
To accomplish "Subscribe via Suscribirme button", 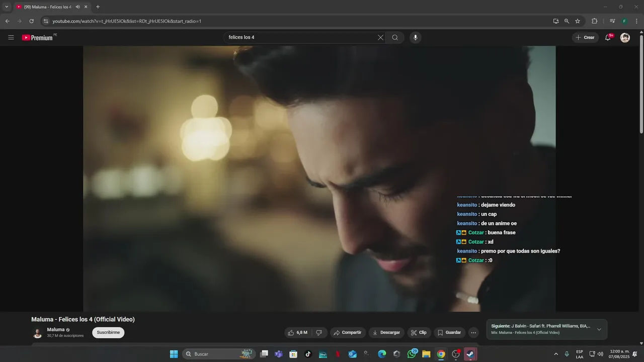I will [108, 332].
